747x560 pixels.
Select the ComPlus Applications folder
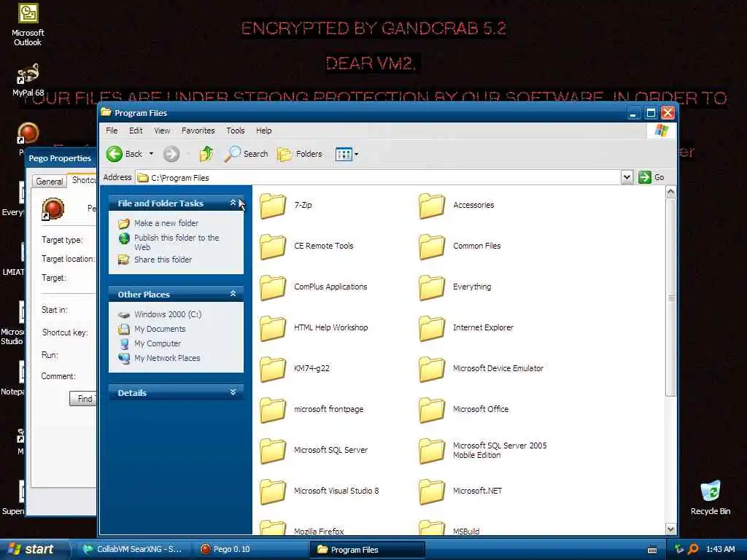click(314, 287)
